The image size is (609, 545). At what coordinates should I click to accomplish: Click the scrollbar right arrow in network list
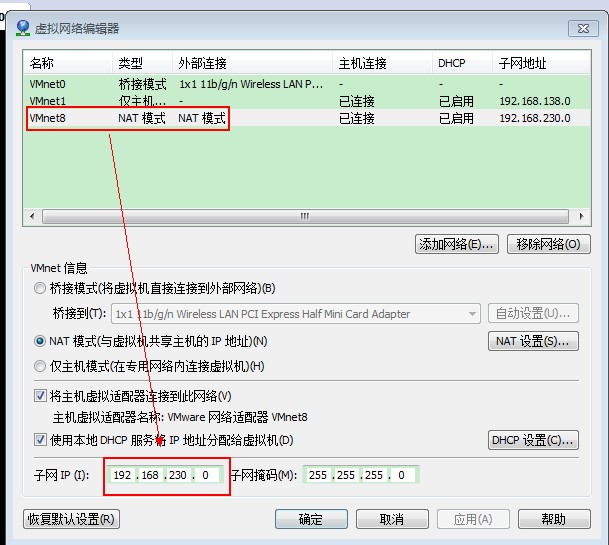pyautogui.click(x=581, y=216)
